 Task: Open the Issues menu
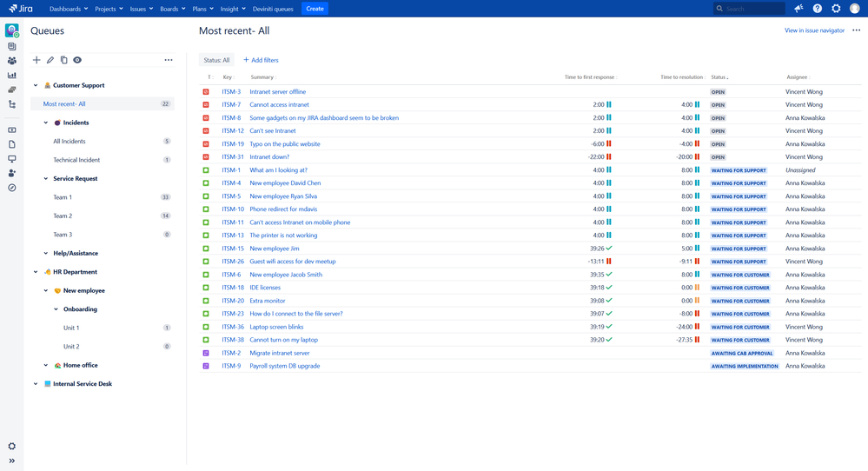click(141, 9)
